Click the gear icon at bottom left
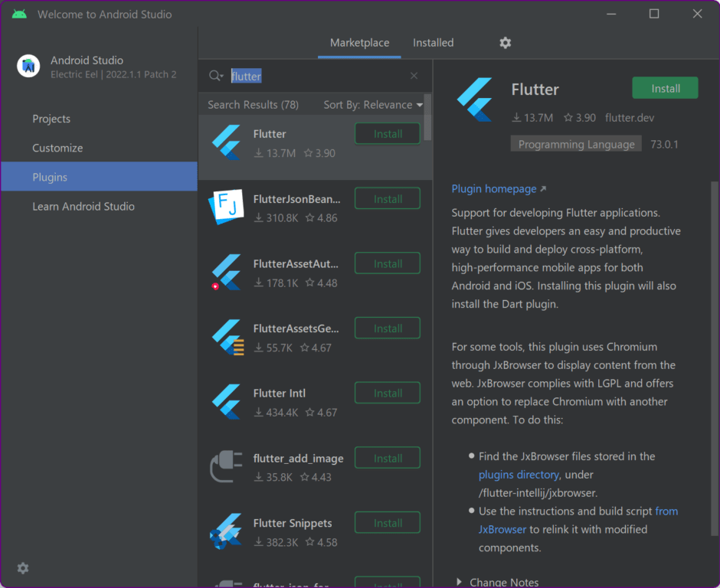Viewport: 720px width, 588px height. (x=22, y=568)
